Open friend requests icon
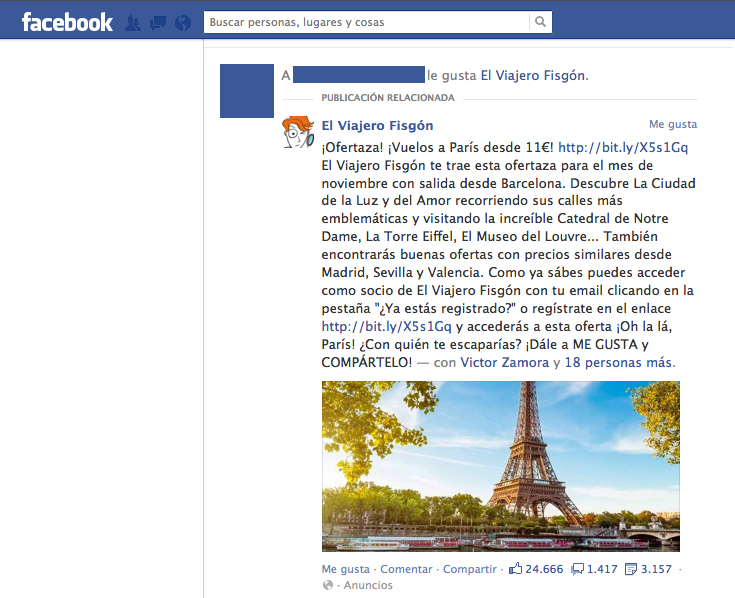This screenshot has width=735, height=598. [x=133, y=23]
